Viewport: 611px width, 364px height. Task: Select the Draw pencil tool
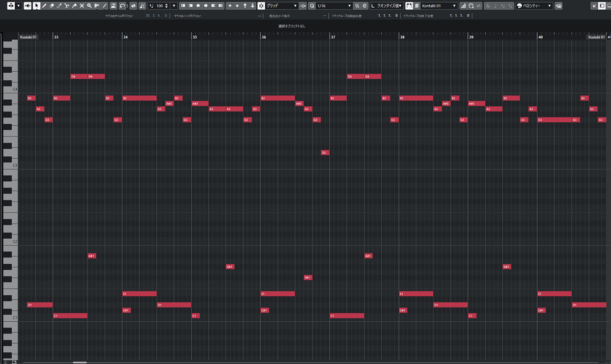coord(44,6)
